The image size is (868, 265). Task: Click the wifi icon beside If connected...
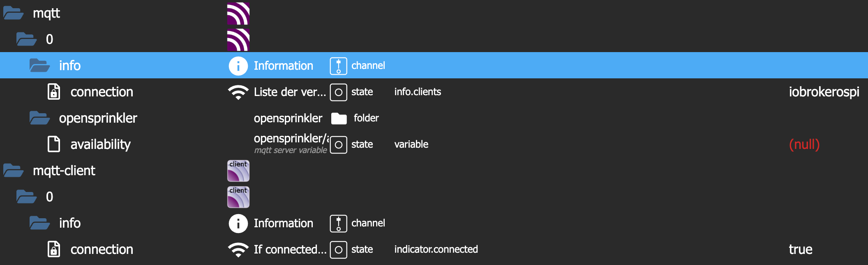pyautogui.click(x=238, y=249)
